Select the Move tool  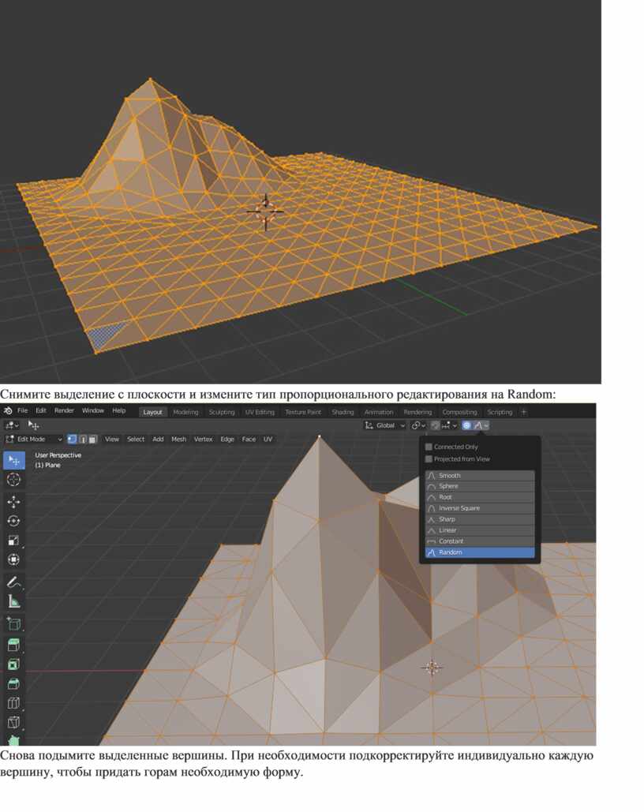pyautogui.click(x=14, y=501)
